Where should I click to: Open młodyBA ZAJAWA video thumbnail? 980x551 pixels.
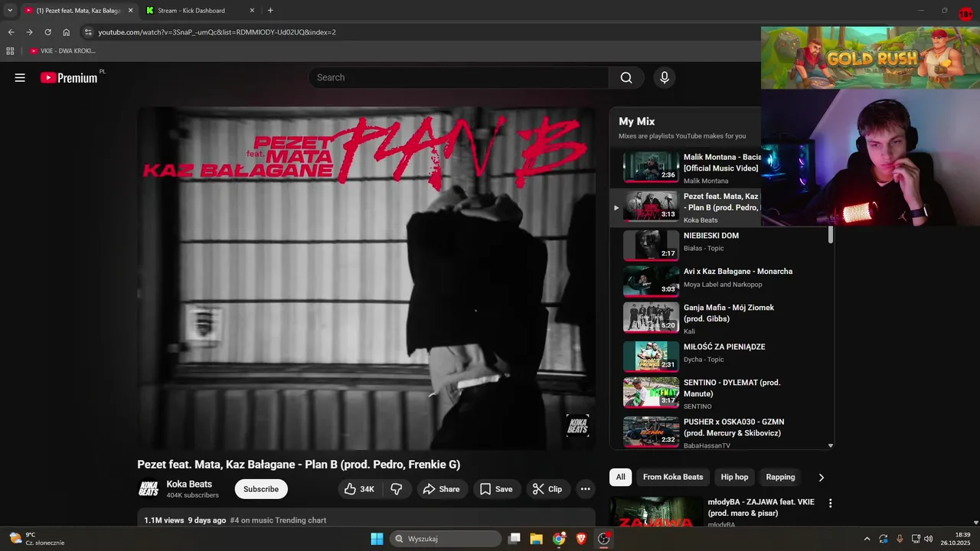(656, 512)
